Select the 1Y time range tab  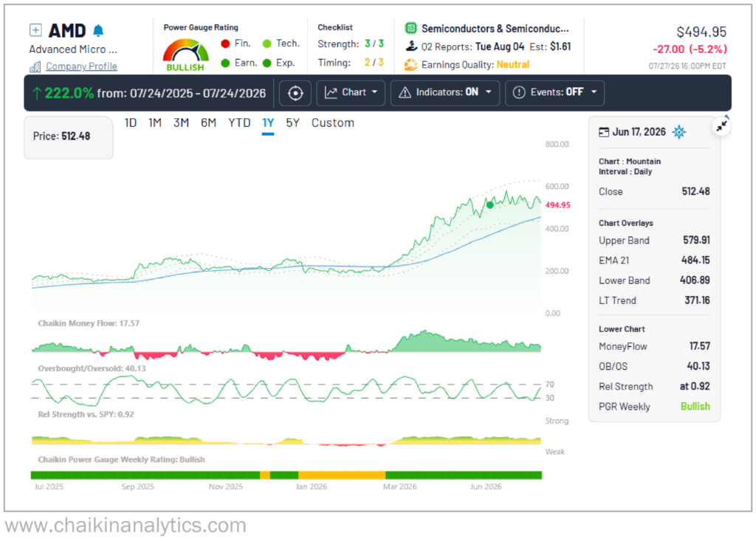pyautogui.click(x=268, y=123)
